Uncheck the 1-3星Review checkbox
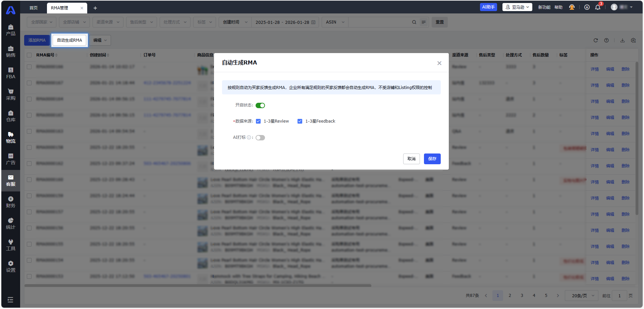 (x=258, y=121)
